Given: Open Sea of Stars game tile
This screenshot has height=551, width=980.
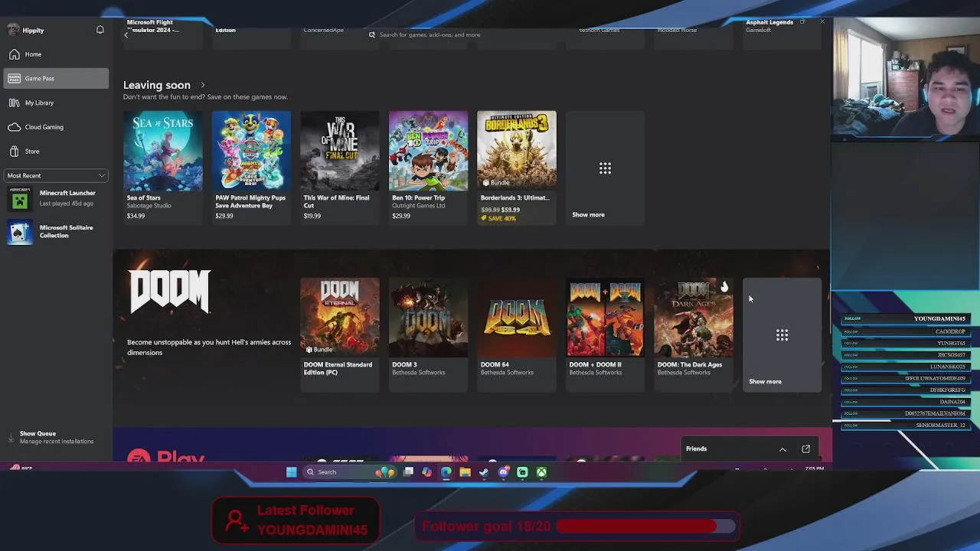Looking at the screenshot, I should tap(163, 167).
